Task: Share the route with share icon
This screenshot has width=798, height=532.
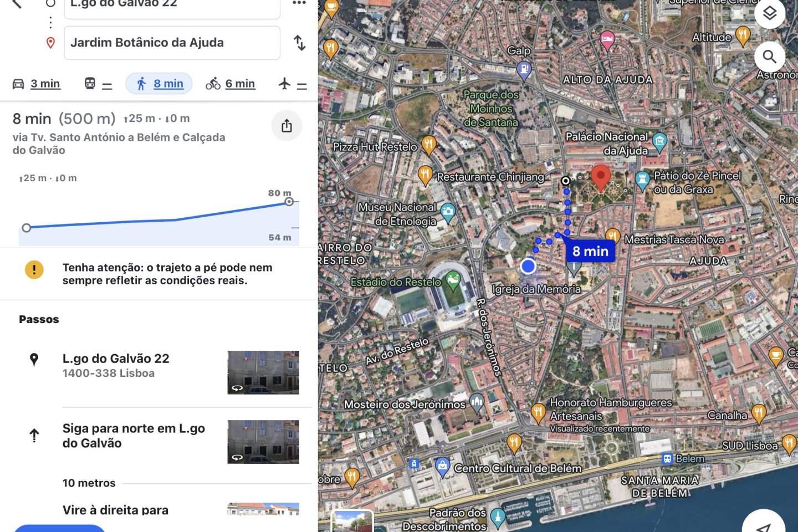Action: 287,126
